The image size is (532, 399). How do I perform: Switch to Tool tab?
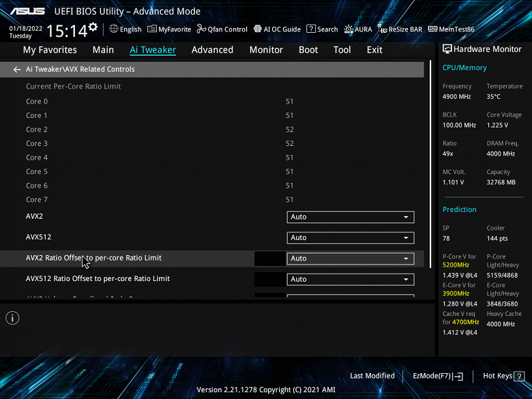click(342, 50)
